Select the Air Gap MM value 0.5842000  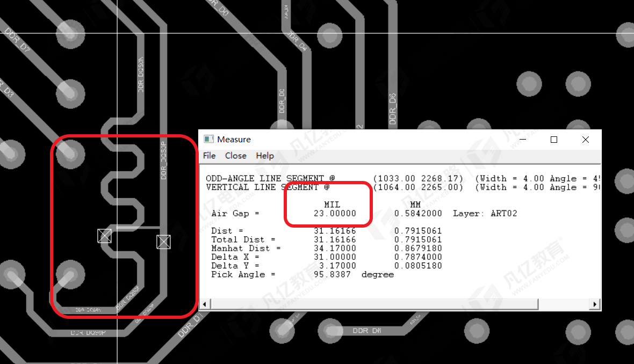click(x=418, y=213)
